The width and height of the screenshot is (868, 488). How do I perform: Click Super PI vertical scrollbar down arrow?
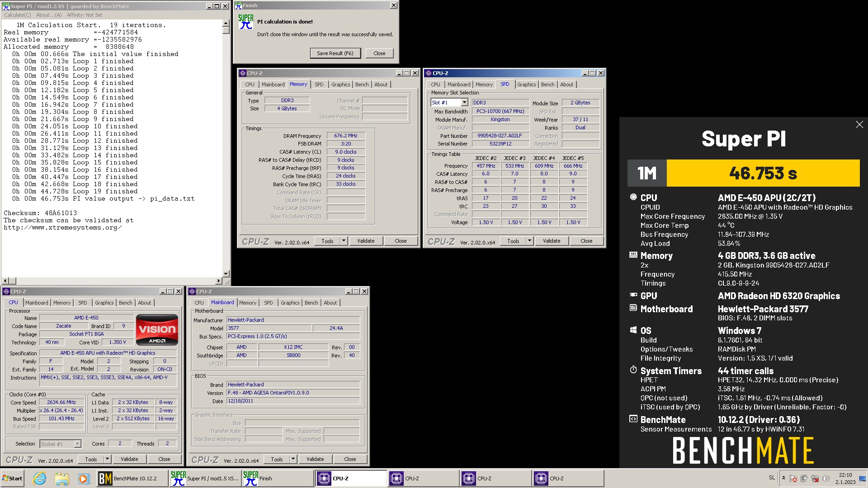click(x=226, y=274)
